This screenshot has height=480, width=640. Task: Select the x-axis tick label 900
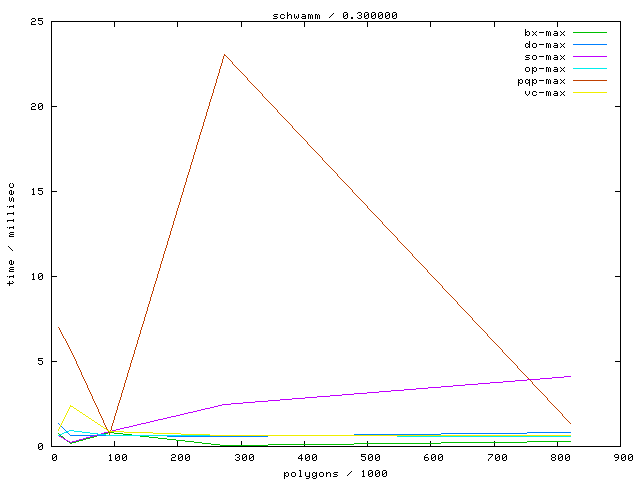coord(623,458)
